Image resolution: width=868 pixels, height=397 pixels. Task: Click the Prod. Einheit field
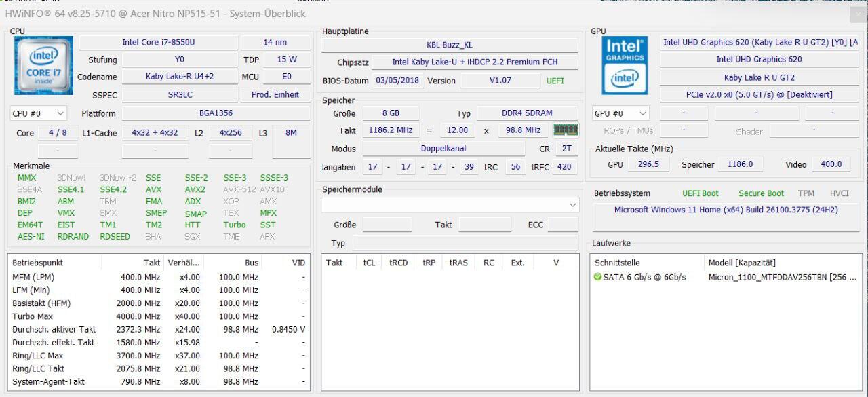(275, 95)
